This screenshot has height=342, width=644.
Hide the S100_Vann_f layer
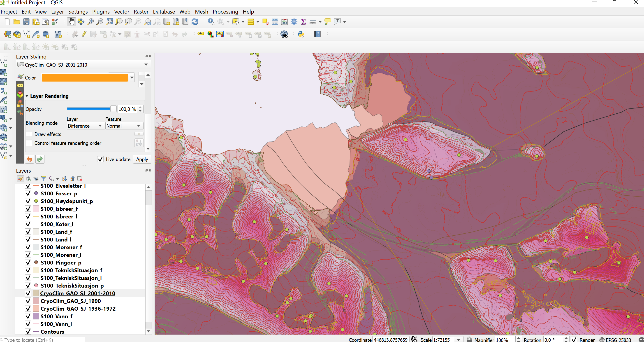(x=28, y=316)
